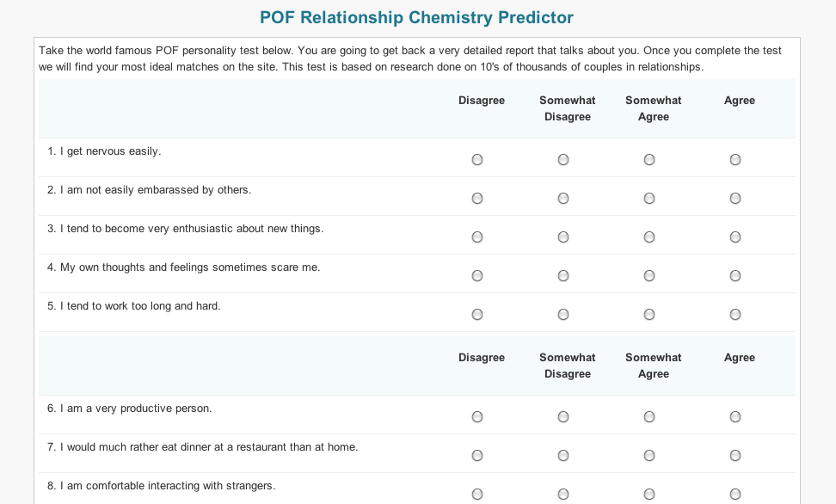Select Somewhat Disagree for thoughts and feelings scare me
The width and height of the screenshot is (836, 504).
pyautogui.click(x=563, y=276)
